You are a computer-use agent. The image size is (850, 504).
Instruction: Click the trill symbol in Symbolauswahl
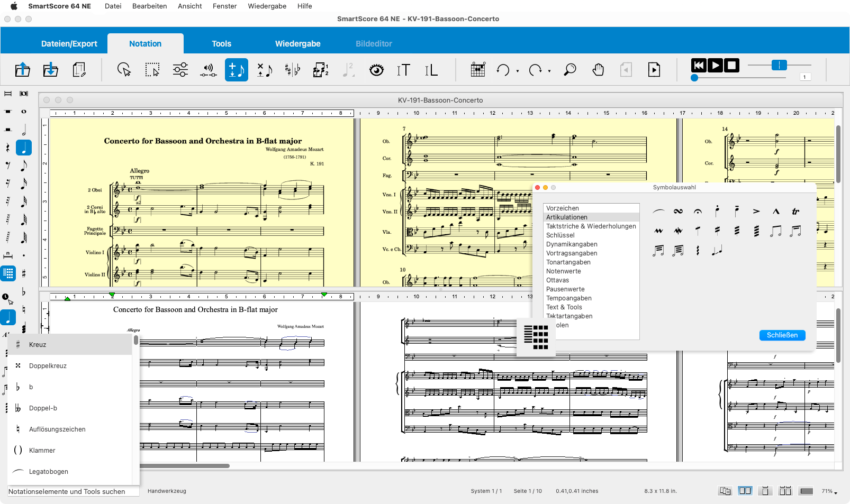pos(795,212)
